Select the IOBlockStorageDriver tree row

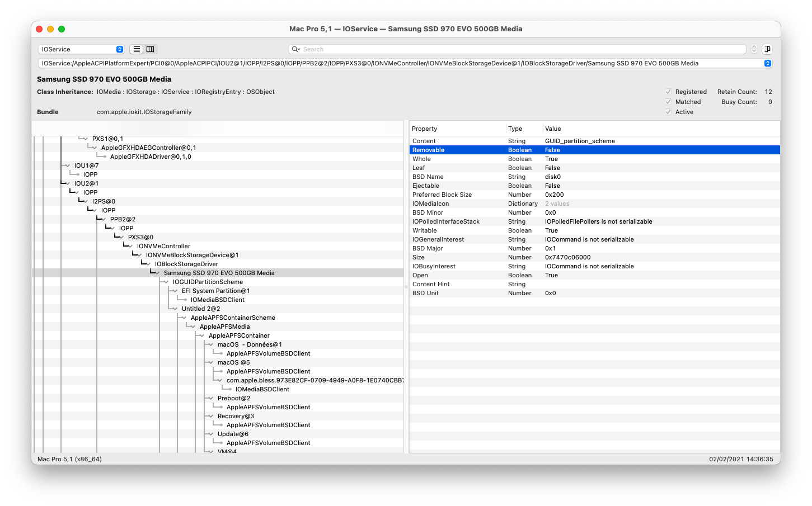pyautogui.click(x=218, y=264)
